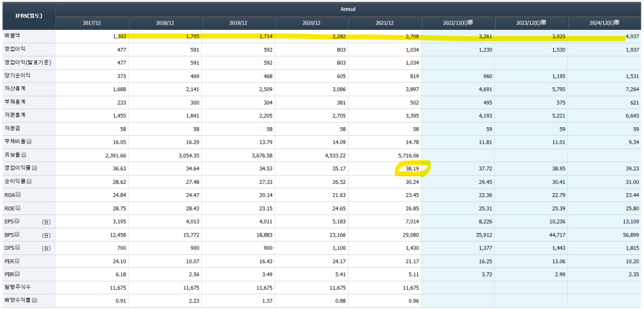
Task: Select the 자산총계 row label
Action: (x=14, y=89)
